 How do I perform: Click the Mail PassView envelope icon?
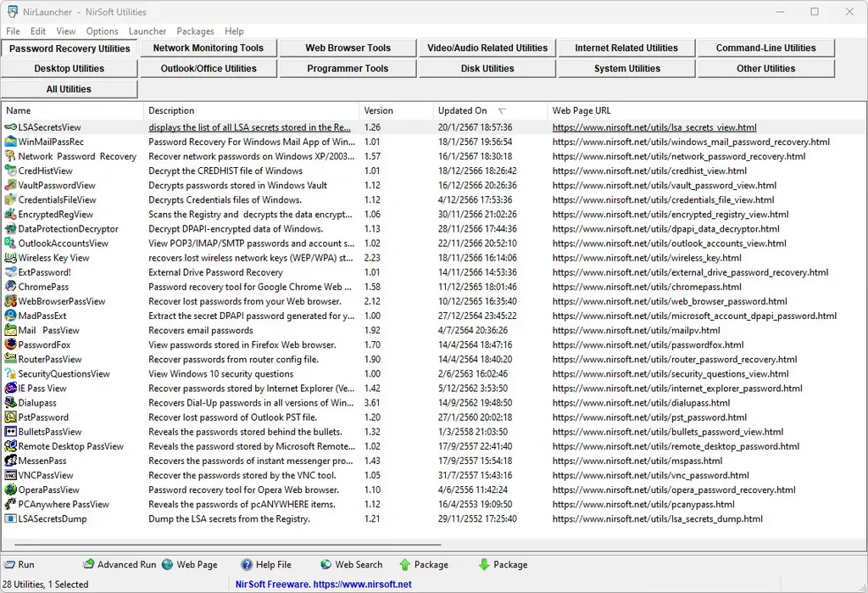point(10,330)
